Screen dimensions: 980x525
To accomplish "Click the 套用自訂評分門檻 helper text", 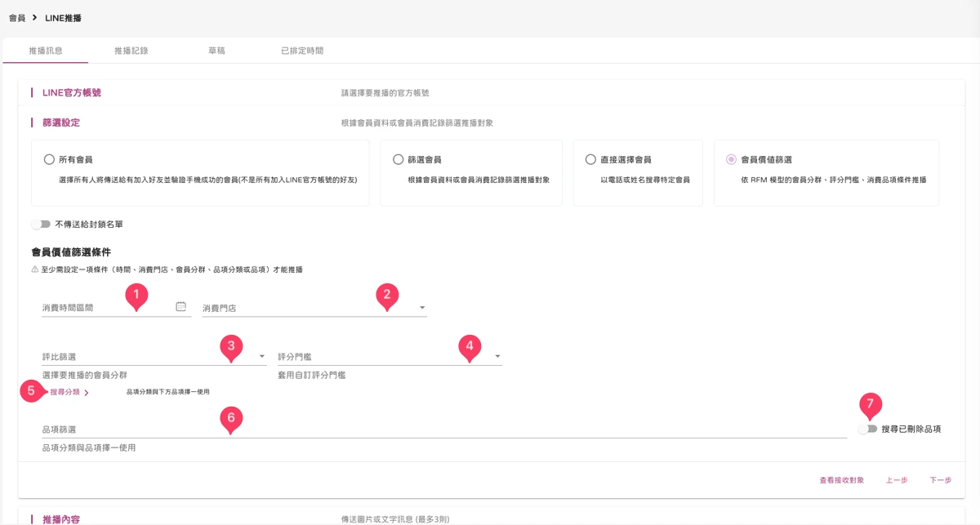I will point(312,375).
